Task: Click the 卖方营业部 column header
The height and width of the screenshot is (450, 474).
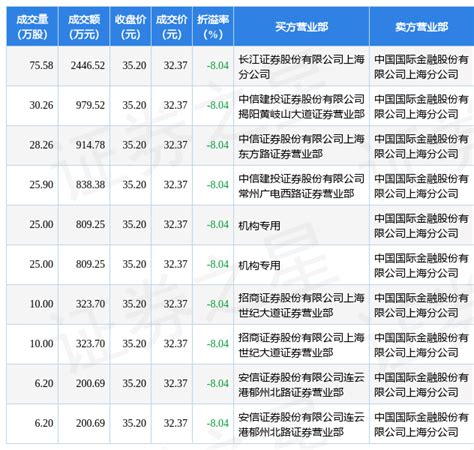Action: coord(422,27)
